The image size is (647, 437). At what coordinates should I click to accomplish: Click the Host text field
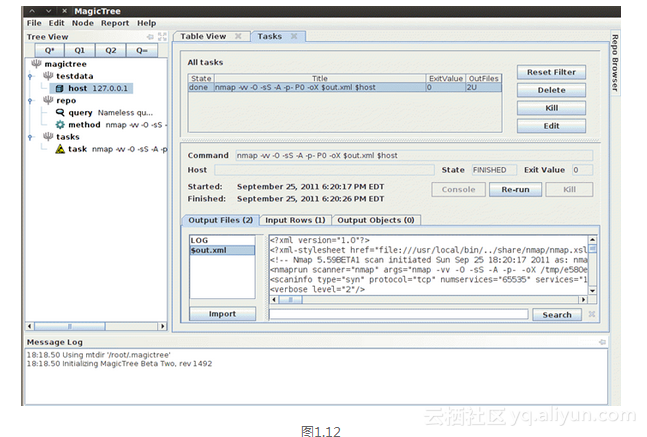click(324, 170)
